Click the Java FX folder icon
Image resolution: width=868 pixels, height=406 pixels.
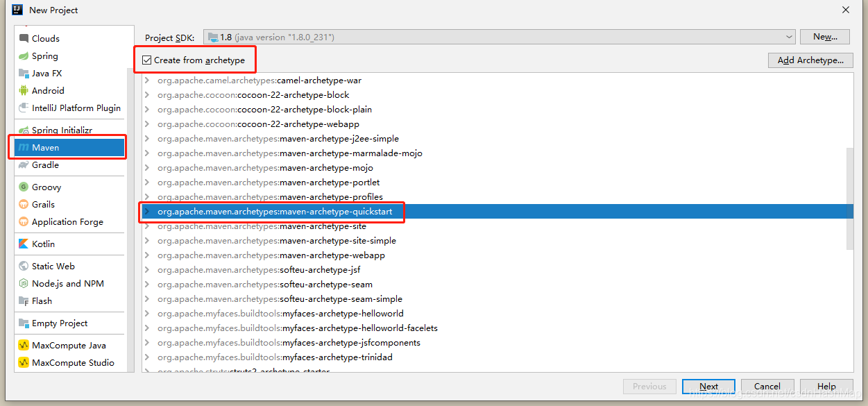pyautogui.click(x=24, y=74)
